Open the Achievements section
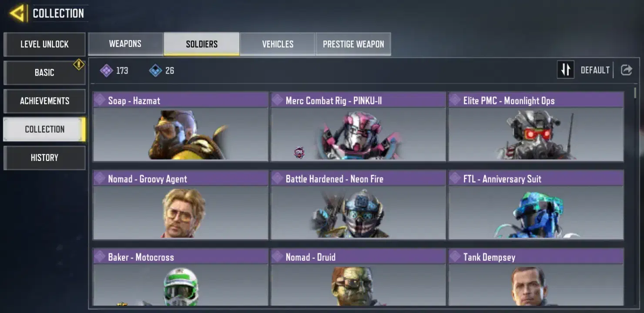The height and width of the screenshot is (313, 644). pyautogui.click(x=44, y=101)
